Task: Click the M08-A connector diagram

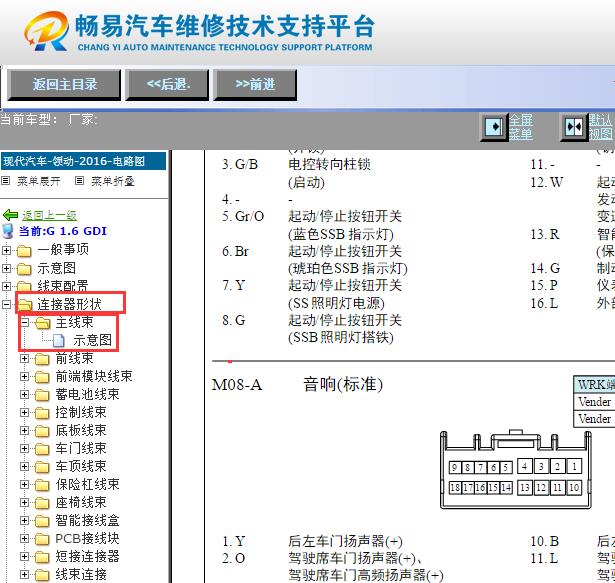Action: click(x=516, y=470)
